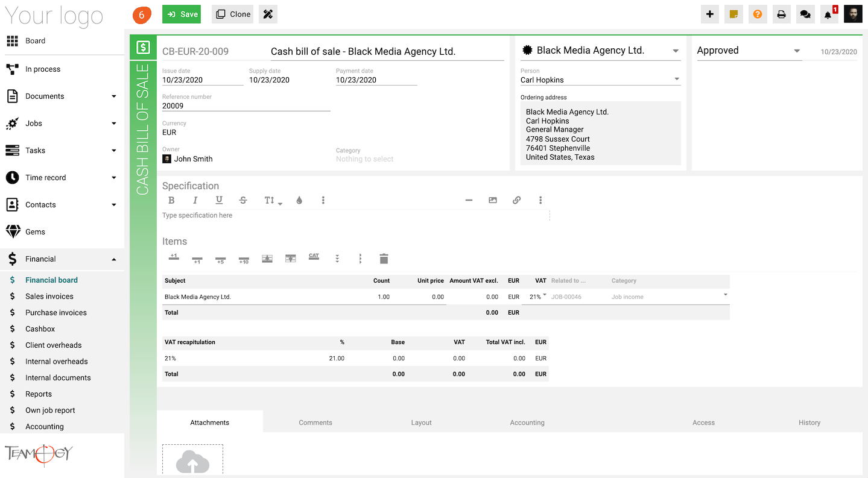
Task: Open more text options after color droplet
Action: [x=323, y=200]
